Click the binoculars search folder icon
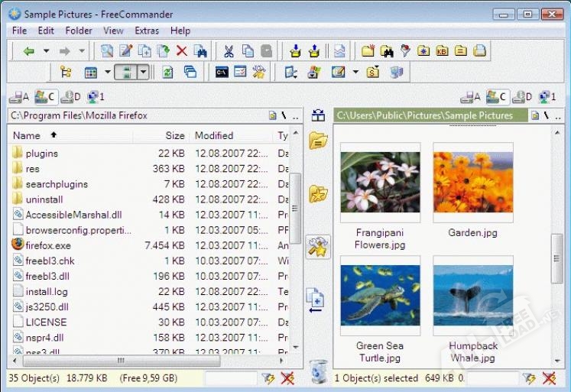The image size is (571, 392). (x=386, y=51)
